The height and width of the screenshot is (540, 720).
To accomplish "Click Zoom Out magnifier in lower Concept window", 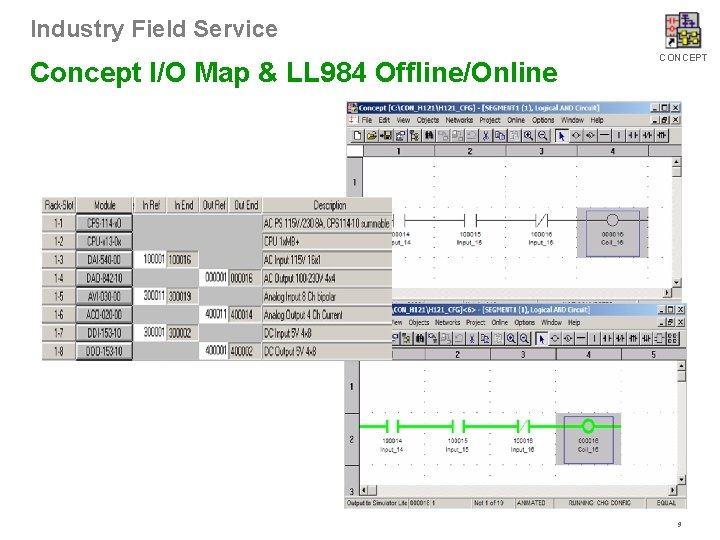I will click(524, 339).
